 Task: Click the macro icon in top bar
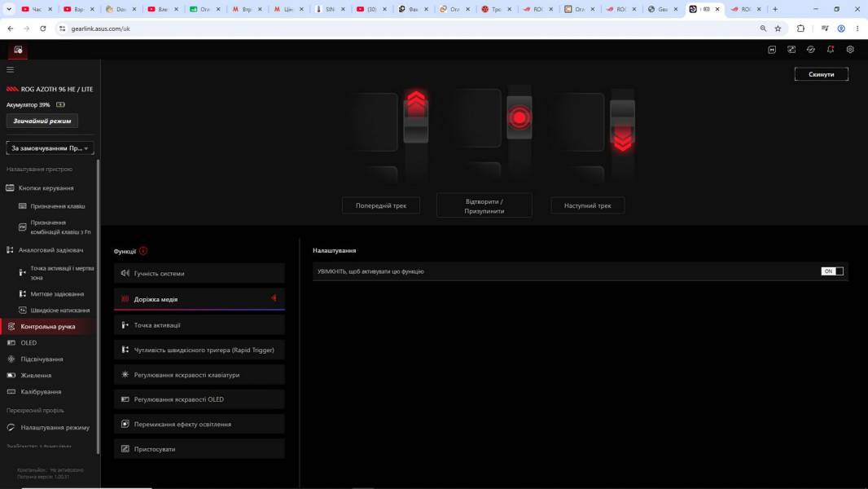(772, 49)
